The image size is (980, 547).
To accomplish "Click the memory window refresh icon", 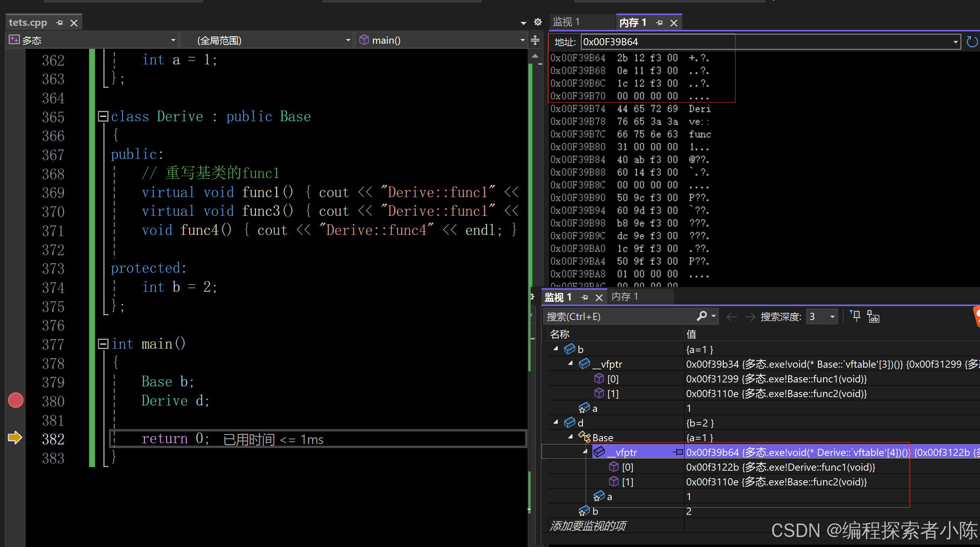I will pyautogui.click(x=972, y=42).
